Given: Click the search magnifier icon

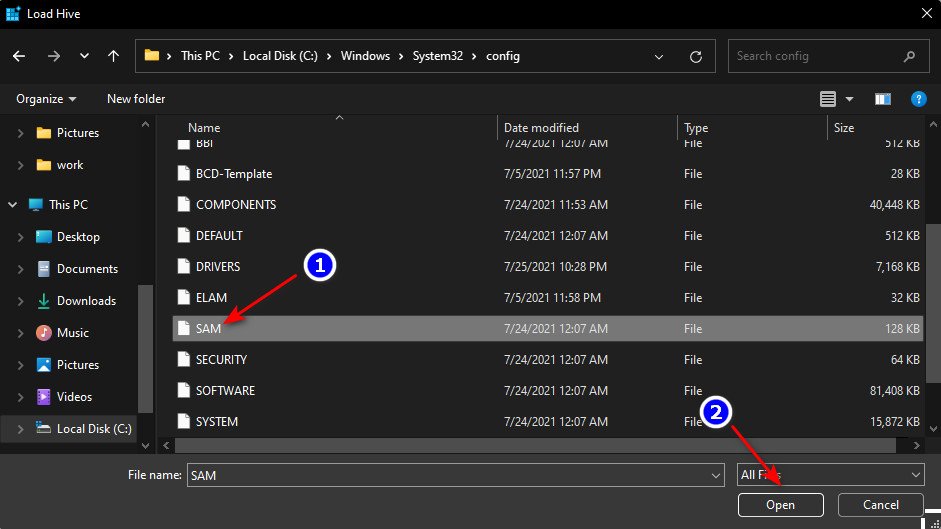Looking at the screenshot, I should pos(909,56).
